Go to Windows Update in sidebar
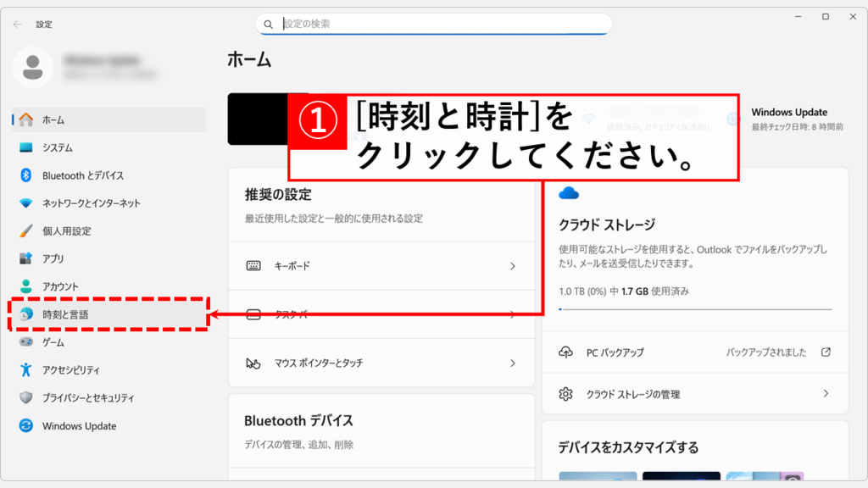The height and width of the screenshot is (488, 868). point(79,426)
